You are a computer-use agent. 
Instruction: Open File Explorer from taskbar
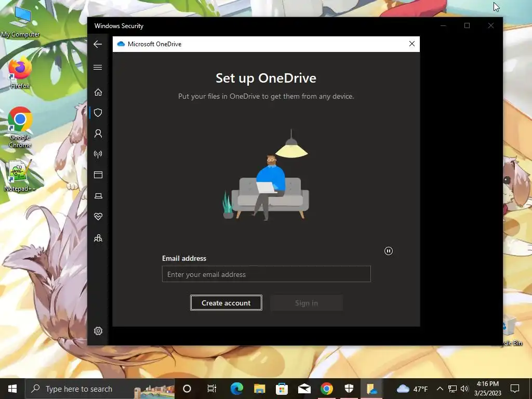point(260,389)
